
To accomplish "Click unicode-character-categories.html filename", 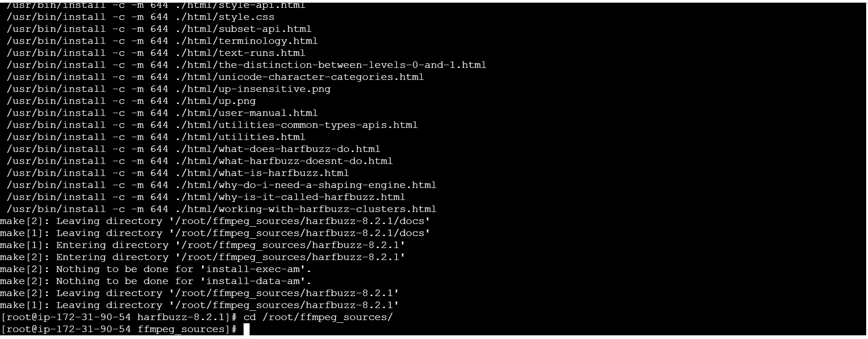I will pyautogui.click(x=321, y=77).
